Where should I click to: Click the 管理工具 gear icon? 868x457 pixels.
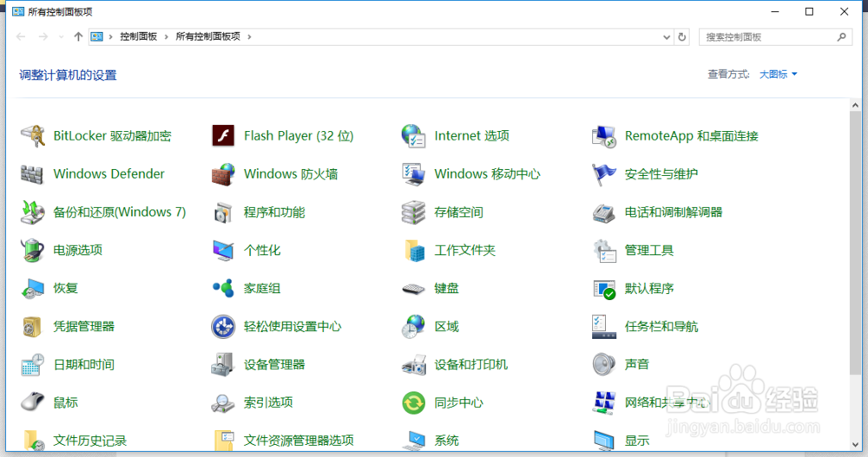(604, 250)
